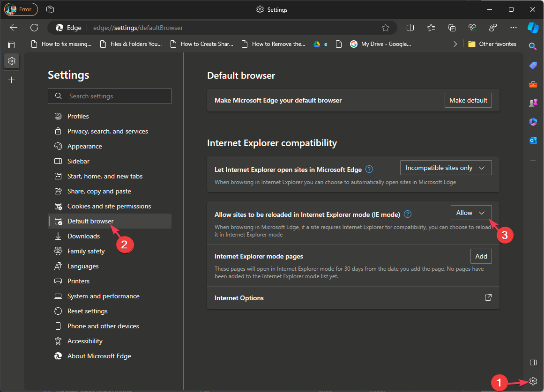Image resolution: width=544 pixels, height=392 pixels.
Task: Open the Shopping sidebar tool
Action: [x=533, y=65]
